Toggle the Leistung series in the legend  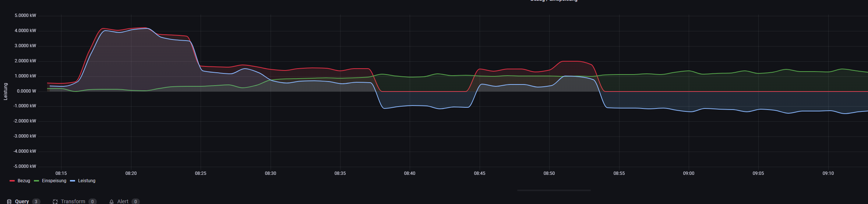pyautogui.click(x=87, y=181)
